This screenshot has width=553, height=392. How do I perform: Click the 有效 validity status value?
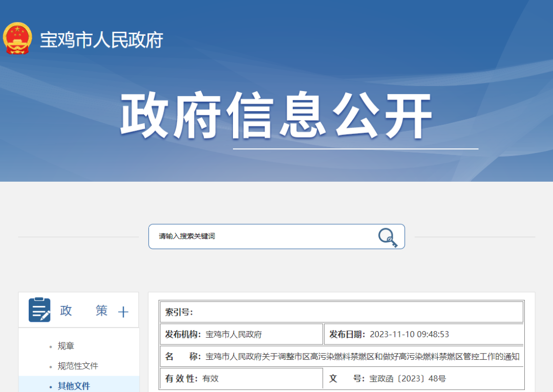pyautogui.click(x=210, y=379)
